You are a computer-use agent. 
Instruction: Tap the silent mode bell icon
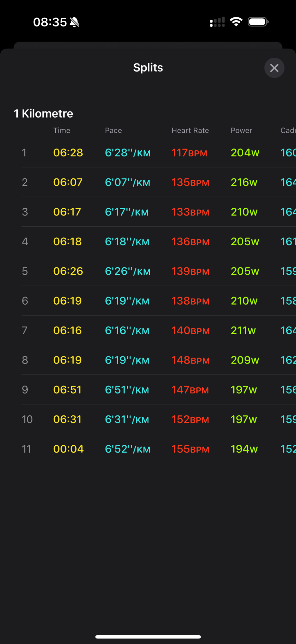(74, 22)
